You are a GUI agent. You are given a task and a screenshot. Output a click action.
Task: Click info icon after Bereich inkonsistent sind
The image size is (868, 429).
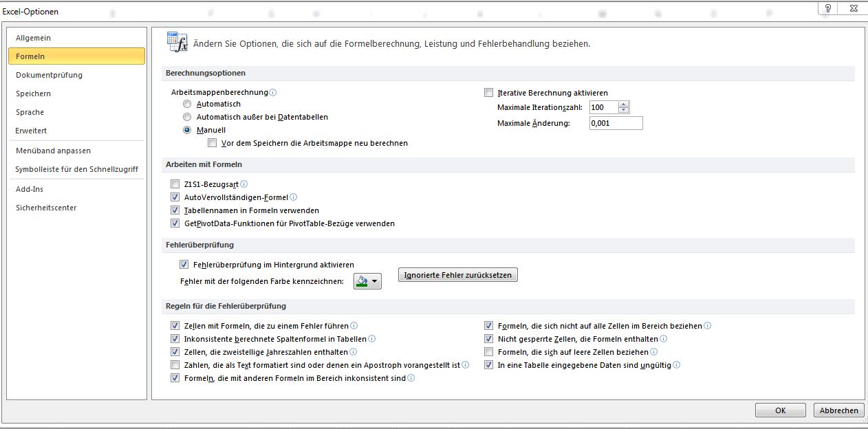tap(411, 378)
